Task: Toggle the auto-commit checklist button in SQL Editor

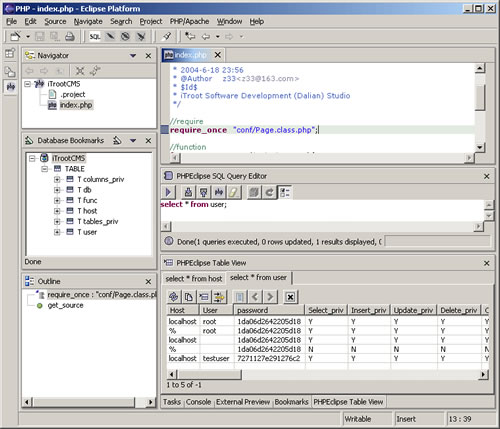Action: 285,192
